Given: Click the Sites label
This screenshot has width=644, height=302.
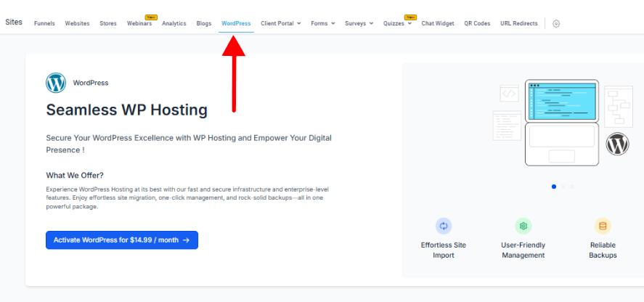Looking at the screenshot, I should click(x=14, y=23).
